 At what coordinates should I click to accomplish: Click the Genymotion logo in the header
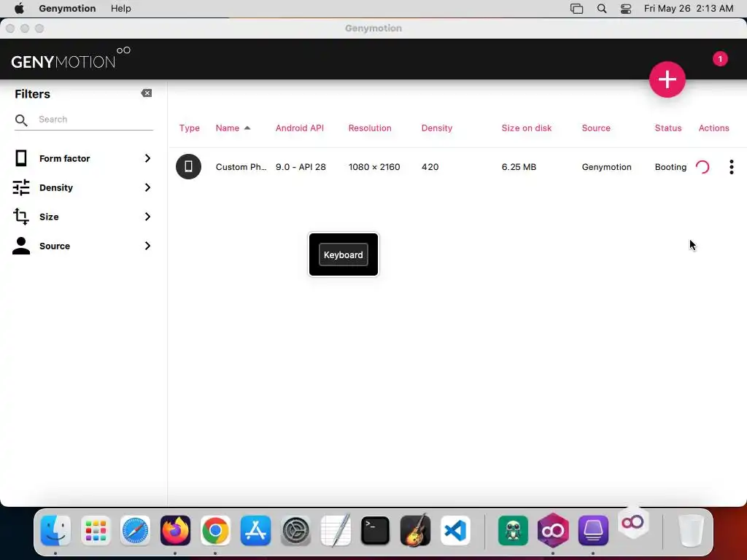[71, 58]
